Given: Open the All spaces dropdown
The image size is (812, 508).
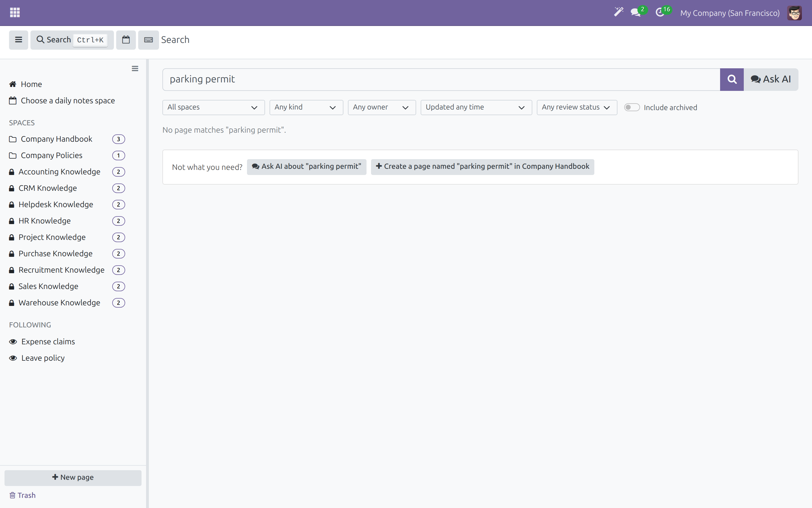Looking at the screenshot, I should tap(213, 108).
